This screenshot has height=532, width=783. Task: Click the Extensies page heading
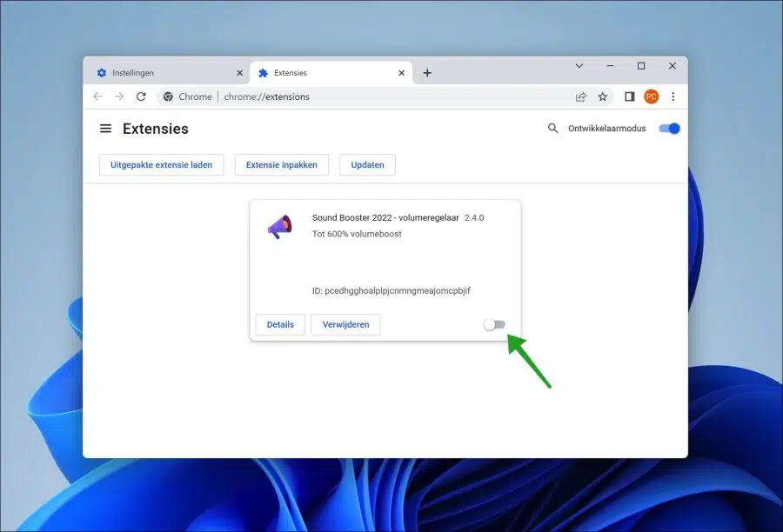pos(156,129)
